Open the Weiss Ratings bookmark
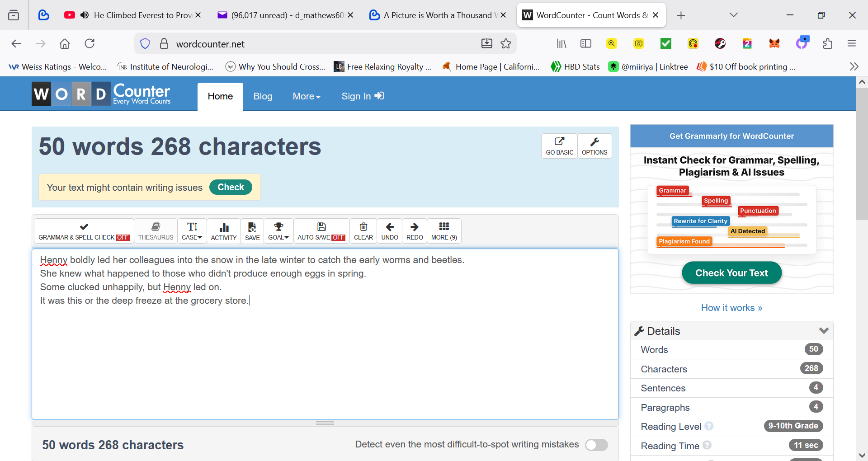 (x=58, y=66)
